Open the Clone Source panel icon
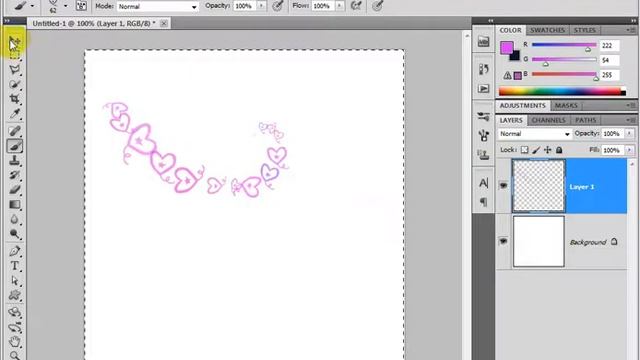 pyautogui.click(x=484, y=155)
